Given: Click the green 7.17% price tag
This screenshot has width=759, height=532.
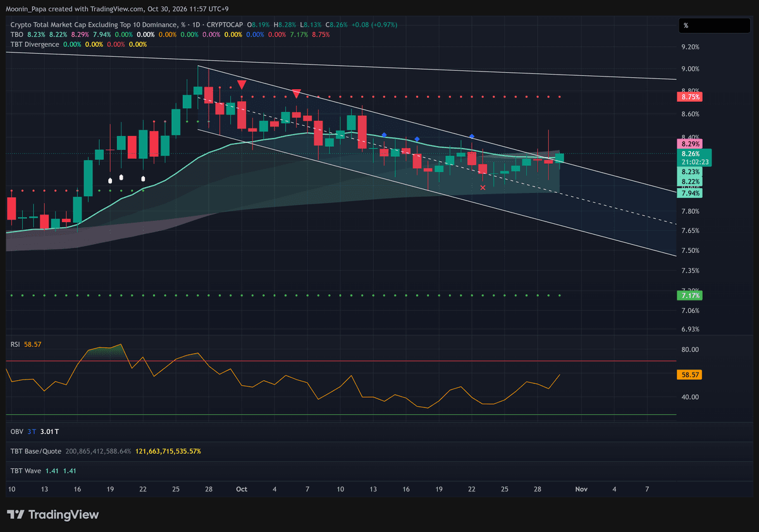Looking at the screenshot, I should (689, 295).
